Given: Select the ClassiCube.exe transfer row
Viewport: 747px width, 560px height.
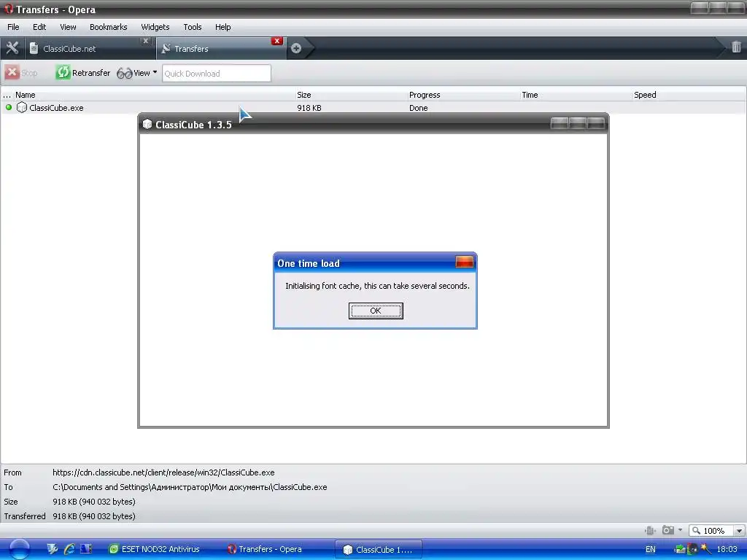Looking at the screenshot, I should click(x=373, y=108).
